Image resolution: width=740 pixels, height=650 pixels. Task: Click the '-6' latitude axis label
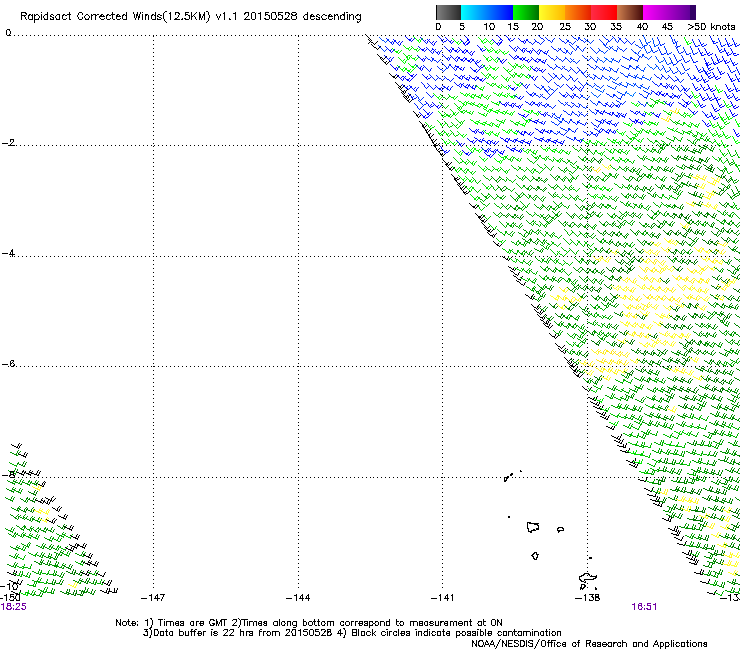8,363
